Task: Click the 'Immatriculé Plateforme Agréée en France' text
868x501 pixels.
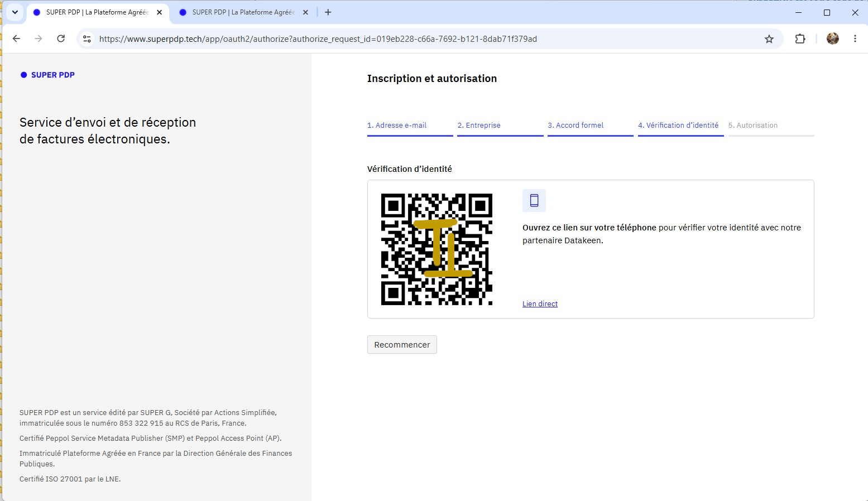Action: 156,459
